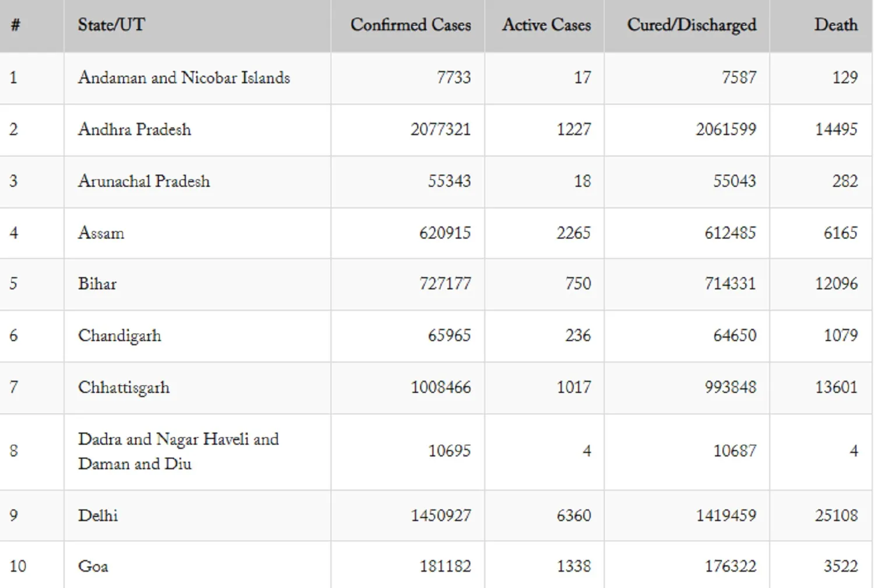The image size is (874, 588).
Task: Click cured value 1419459
Action: point(726,516)
